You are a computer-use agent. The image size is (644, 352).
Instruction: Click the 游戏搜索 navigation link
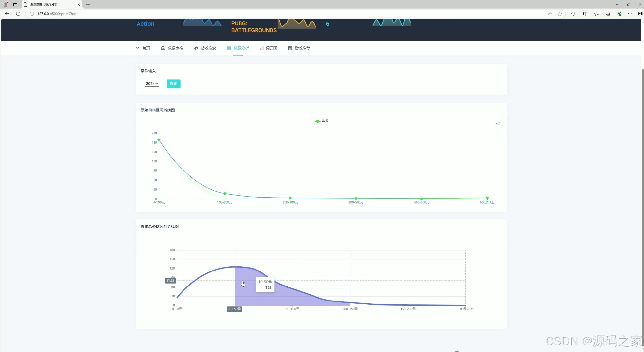tap(205, 48)
